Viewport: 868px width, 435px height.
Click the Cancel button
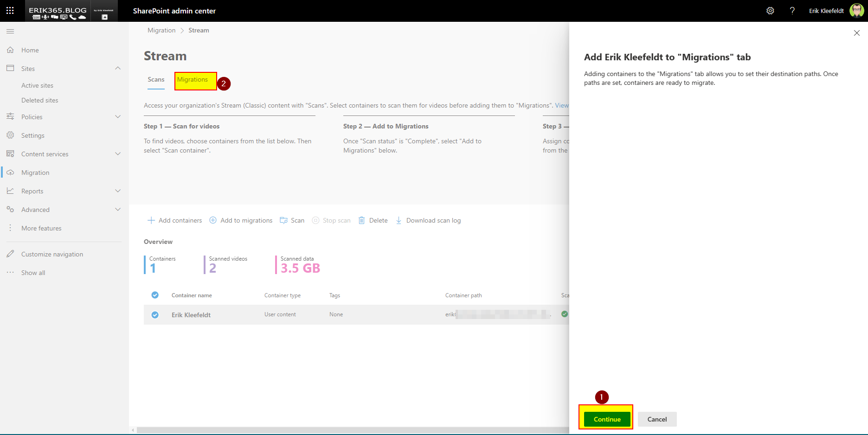[x=657, y=419]
